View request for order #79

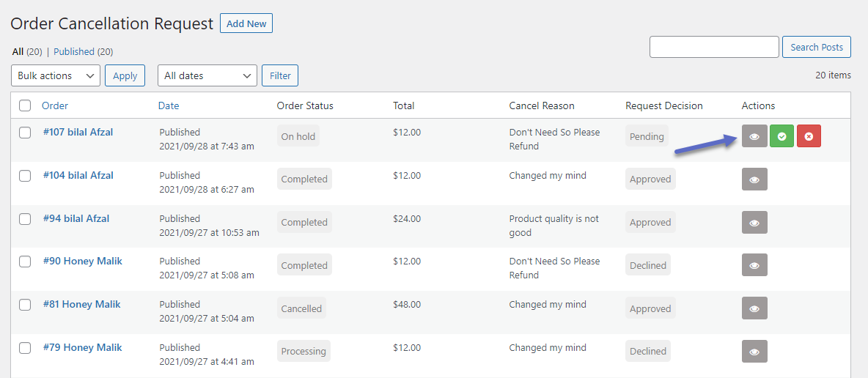754,352
